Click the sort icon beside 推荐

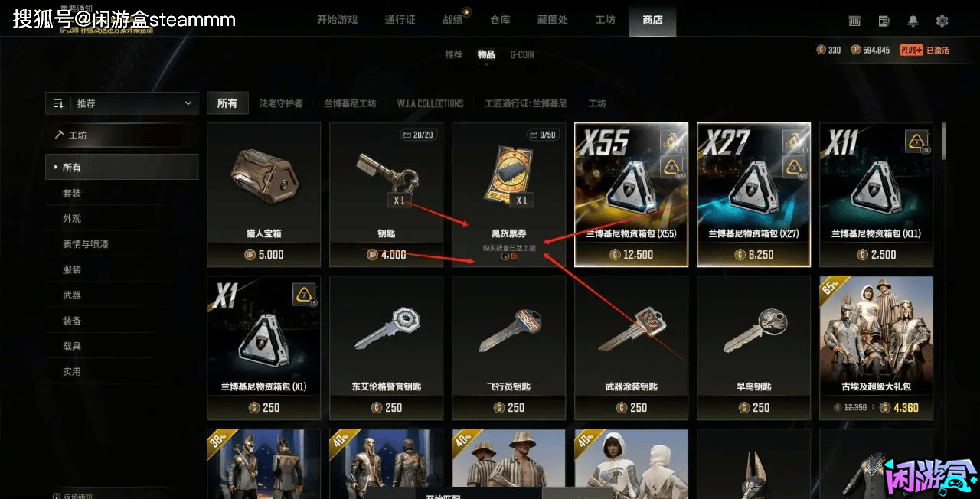pyautogui.click(x=59, y=103)
